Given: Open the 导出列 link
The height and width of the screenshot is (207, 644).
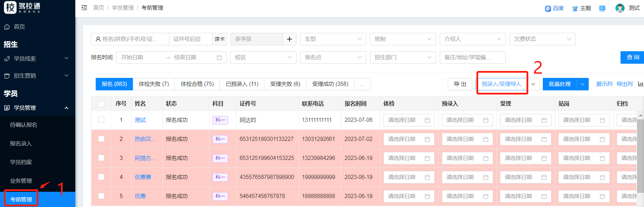Looking at the screenshot, I should tap(624, 84).
